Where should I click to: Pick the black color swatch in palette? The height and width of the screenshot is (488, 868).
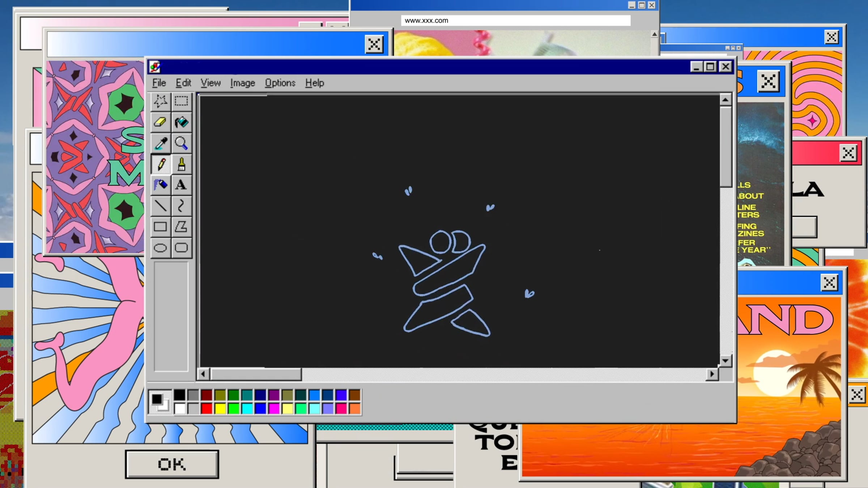tap(179, 395)
